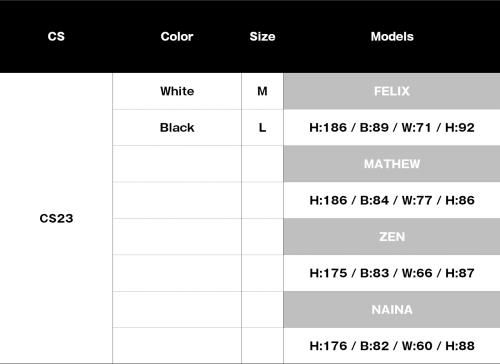Select the MATHEW model name bar
The height and width of the screenshot is (364, 500).
pyautogui.click(x=392, y=164)
